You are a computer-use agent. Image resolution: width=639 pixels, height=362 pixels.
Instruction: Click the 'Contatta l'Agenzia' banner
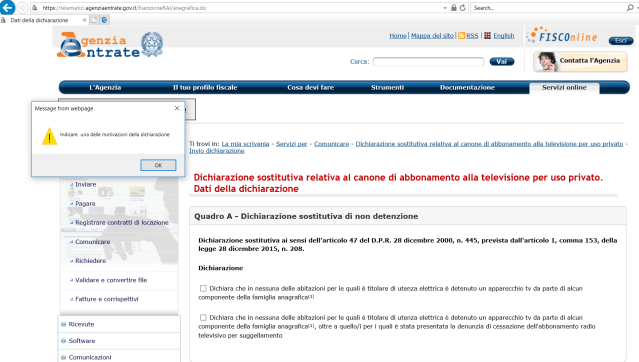click(580, 62)
